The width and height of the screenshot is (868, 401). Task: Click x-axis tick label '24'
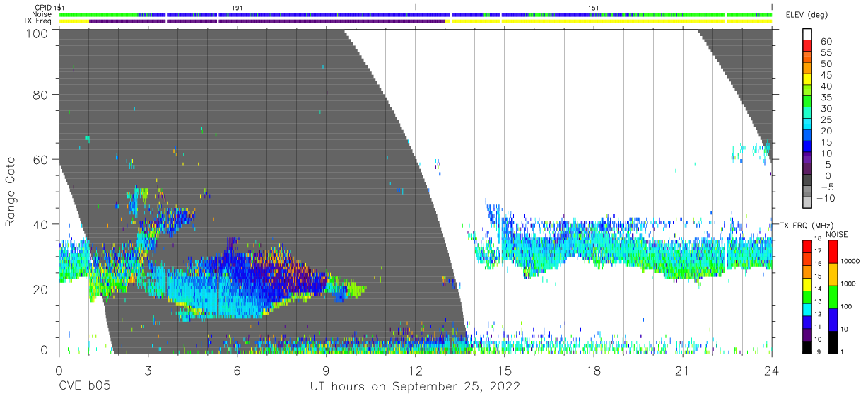point(772,370)
